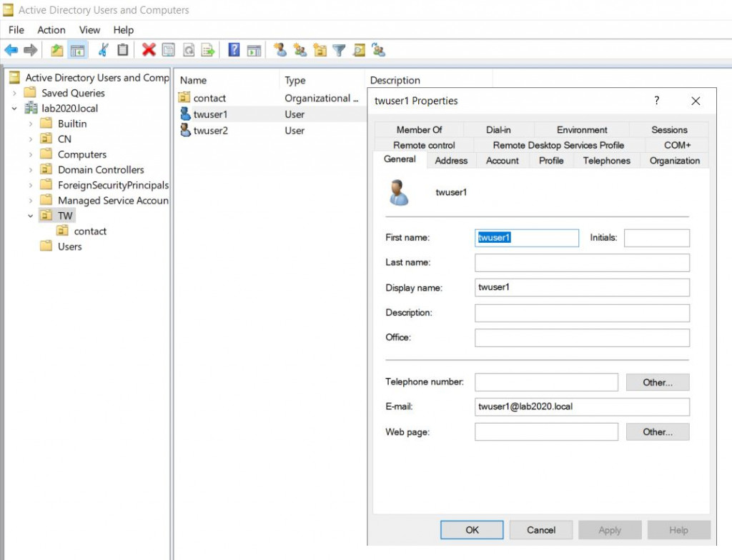Open the Help menu

coord(123,30)
